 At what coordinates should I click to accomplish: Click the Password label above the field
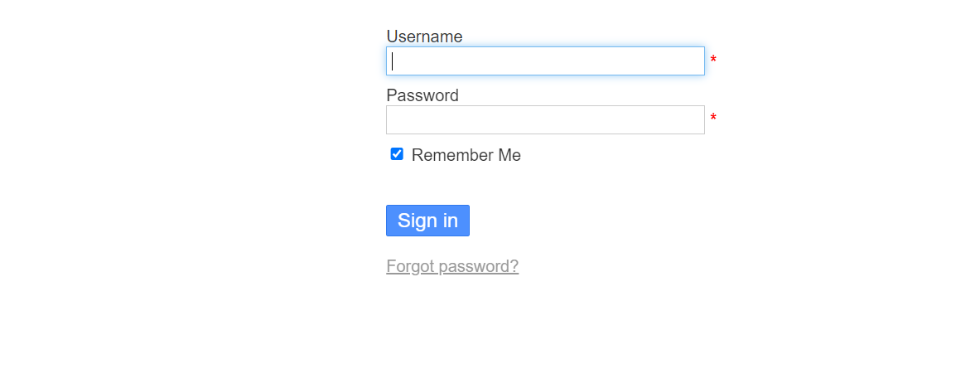coord(422,95)
